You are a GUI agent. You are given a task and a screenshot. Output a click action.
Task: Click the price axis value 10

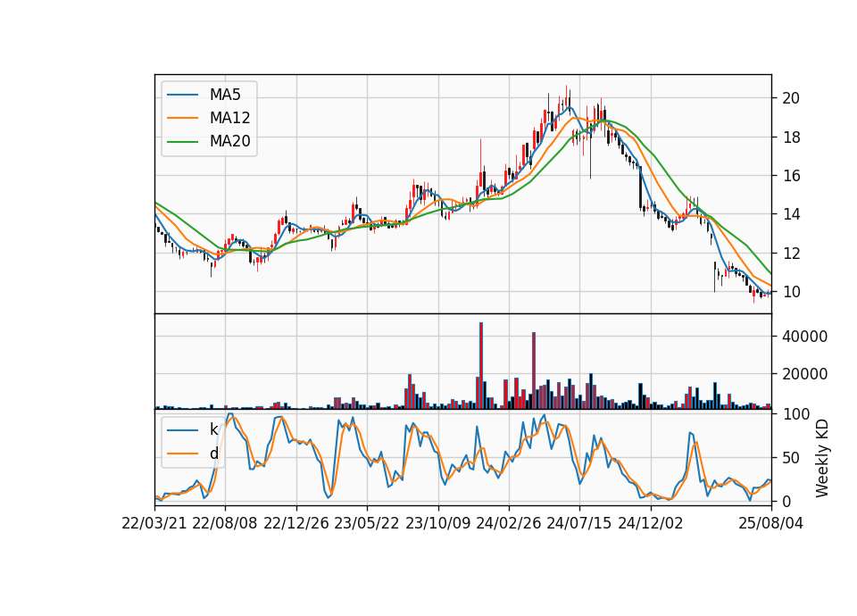791,292
